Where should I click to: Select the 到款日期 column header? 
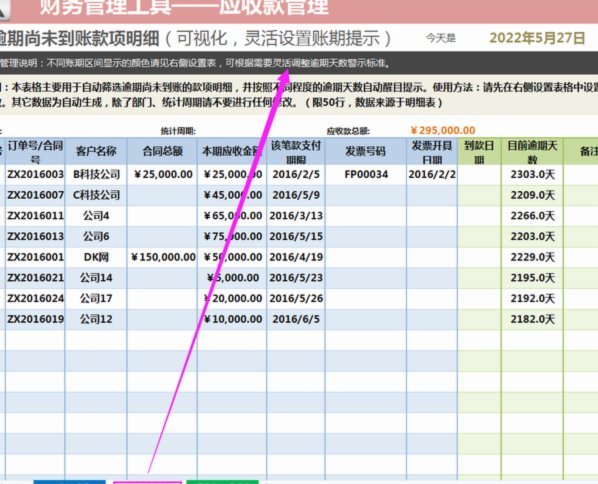[x=479, y=151]
